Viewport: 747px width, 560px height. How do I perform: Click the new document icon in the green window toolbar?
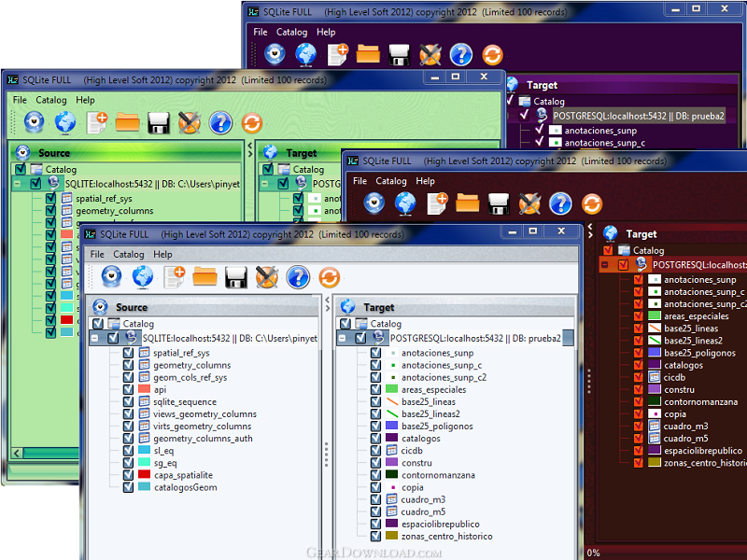96,121
